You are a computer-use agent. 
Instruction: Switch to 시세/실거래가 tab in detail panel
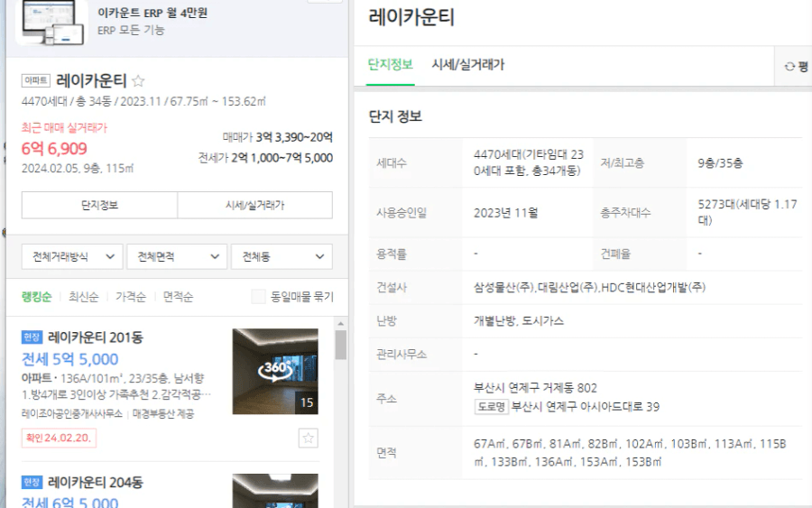(467, 65)
